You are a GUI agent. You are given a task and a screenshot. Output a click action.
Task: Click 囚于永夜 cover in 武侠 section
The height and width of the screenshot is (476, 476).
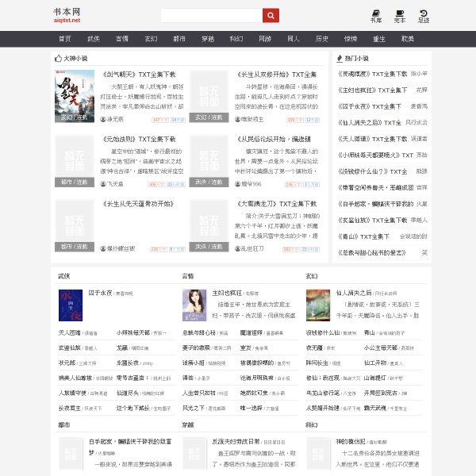click(x=71, y=305)
